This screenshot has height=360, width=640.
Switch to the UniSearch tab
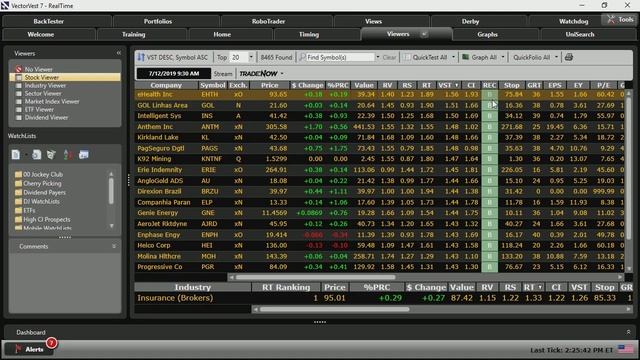[580, 35]
